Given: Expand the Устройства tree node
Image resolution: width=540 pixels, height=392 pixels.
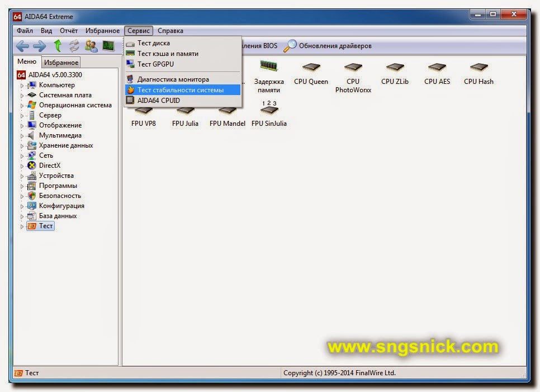Looking at the screenshot, I should click(x=22, y=176).
